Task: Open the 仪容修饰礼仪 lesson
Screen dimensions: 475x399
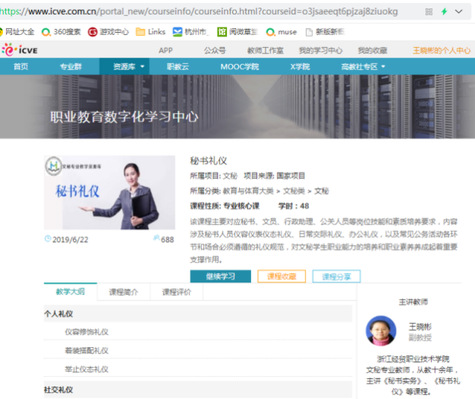Action: [x=87, y=332]
